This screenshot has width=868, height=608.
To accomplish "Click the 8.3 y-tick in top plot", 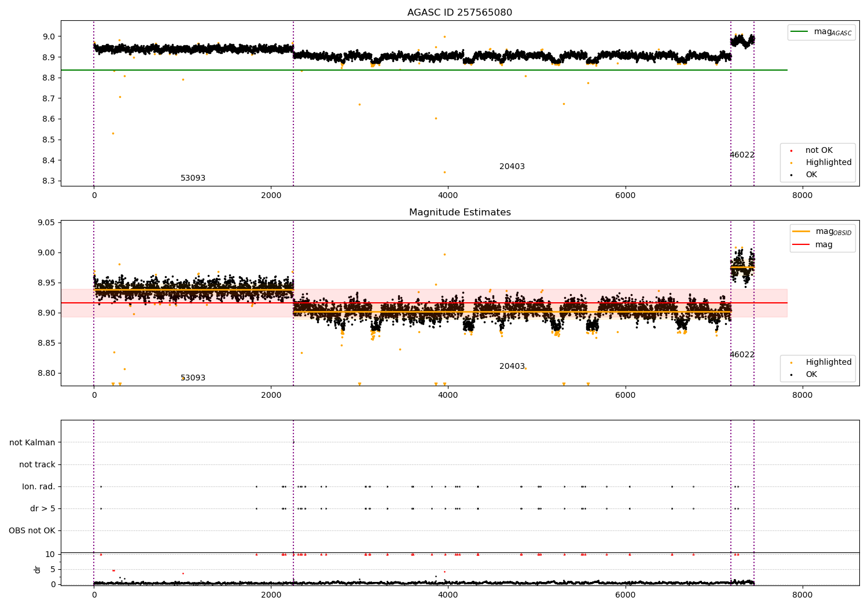I will 49,181.
